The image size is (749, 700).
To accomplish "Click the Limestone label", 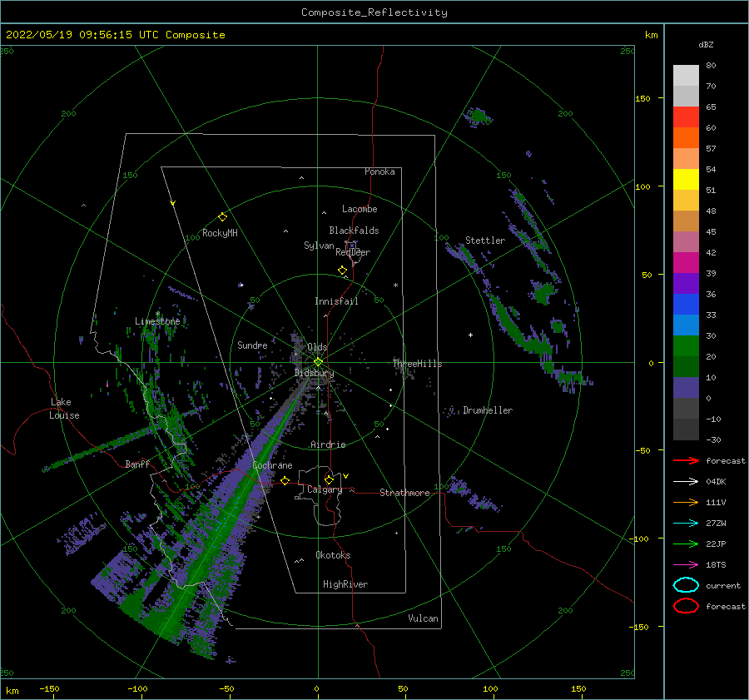I will pos(157,321).
